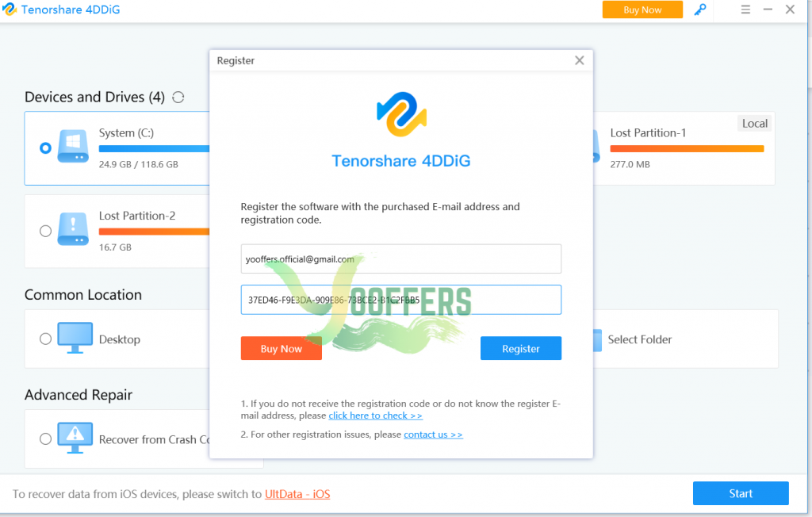
Task: Click the Desktop label
Action: click(x=120, y=340)
